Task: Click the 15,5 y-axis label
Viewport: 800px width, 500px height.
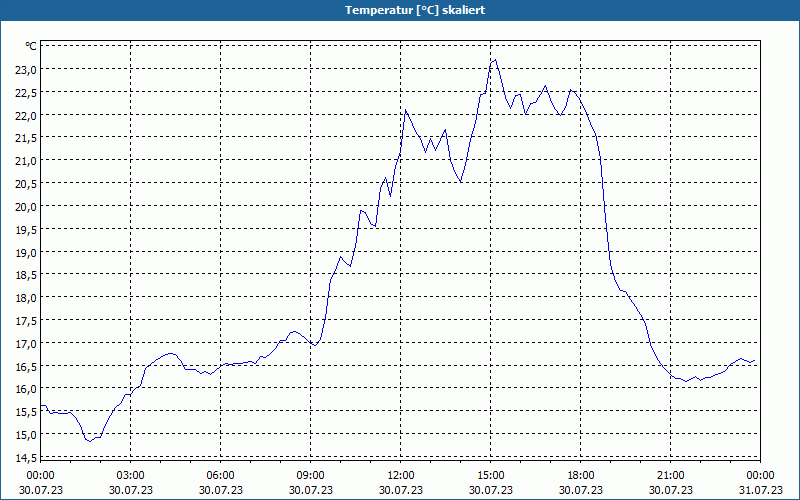Action: (x=26, y=412)
